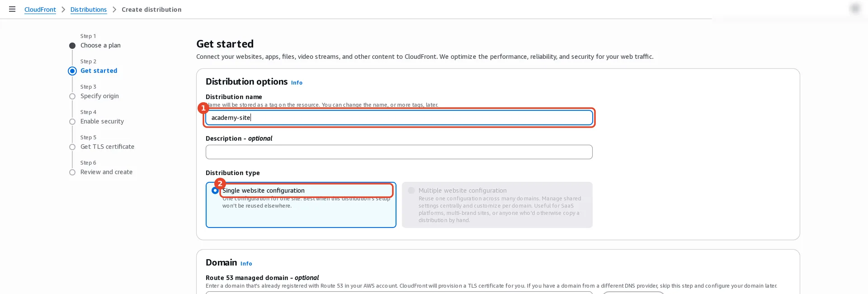Select Get started step in wizard
Viewport: 868px width, 294px height.
(x=99, y=71)
